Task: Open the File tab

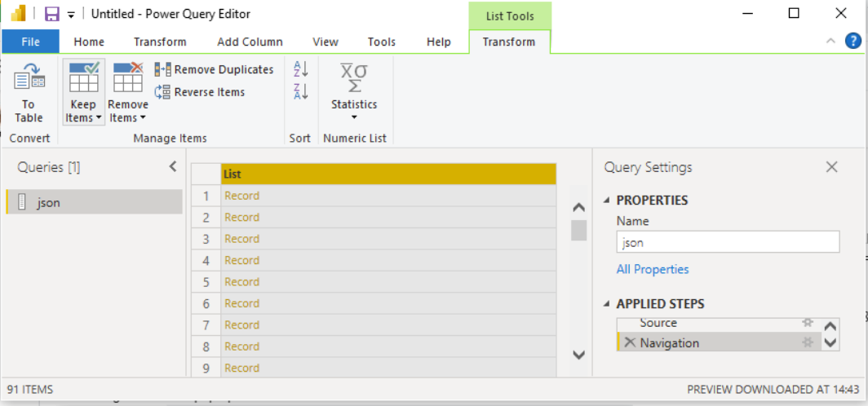Action: [30, 42]
